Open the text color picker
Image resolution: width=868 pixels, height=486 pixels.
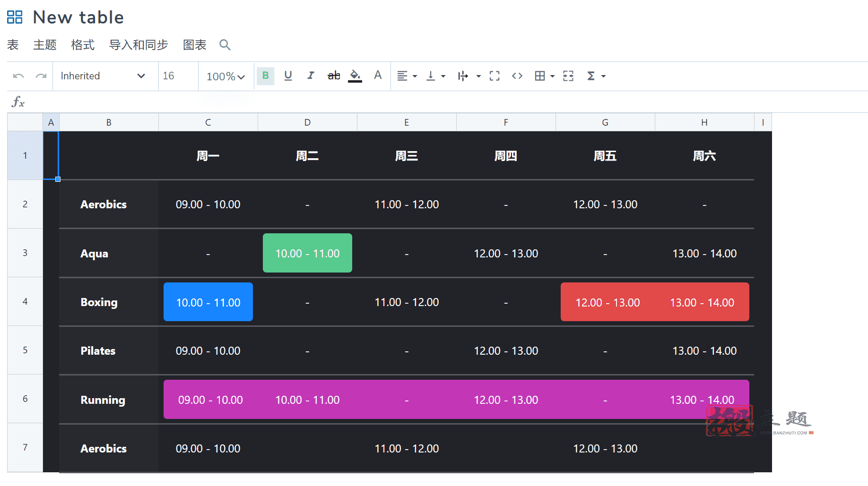pyautogui.click(x=378, y=76)
